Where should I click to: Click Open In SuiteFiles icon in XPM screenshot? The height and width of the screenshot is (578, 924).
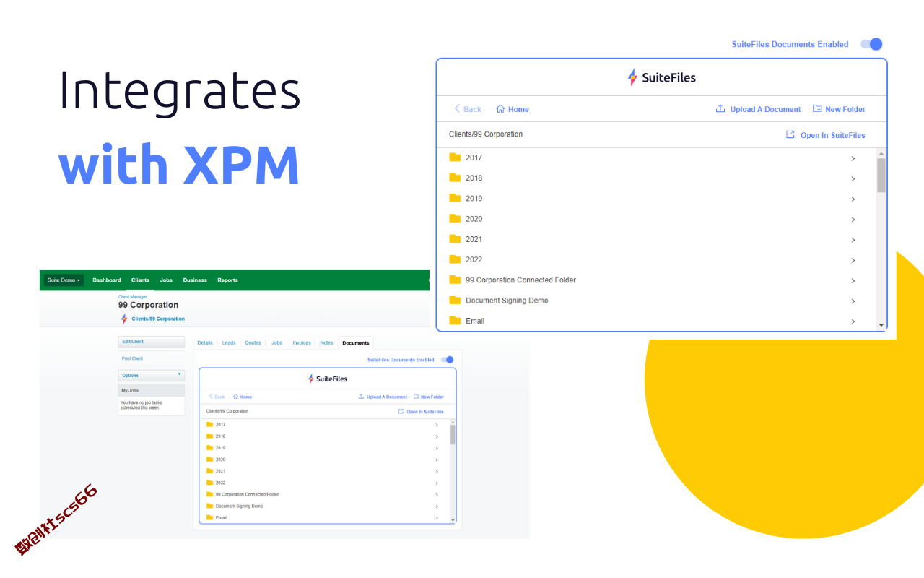coord(401,411)
